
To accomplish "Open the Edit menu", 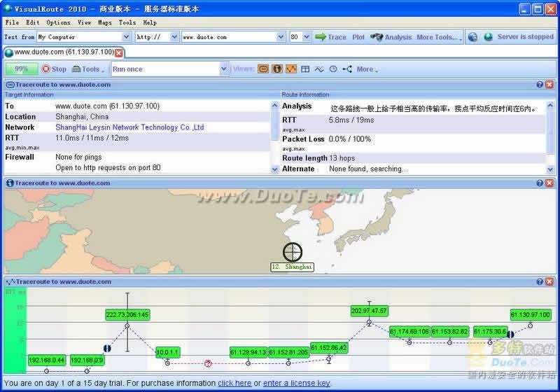I will (32, 22).
